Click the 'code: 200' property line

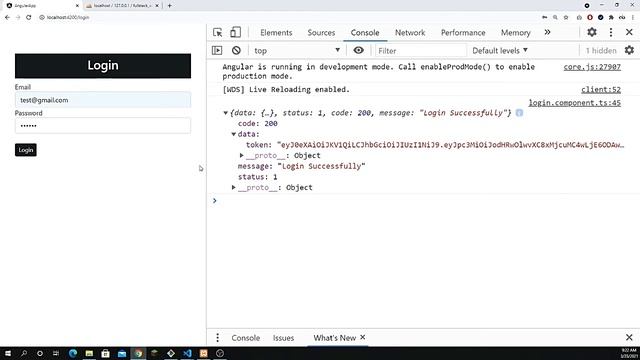[x=258, y=124]
